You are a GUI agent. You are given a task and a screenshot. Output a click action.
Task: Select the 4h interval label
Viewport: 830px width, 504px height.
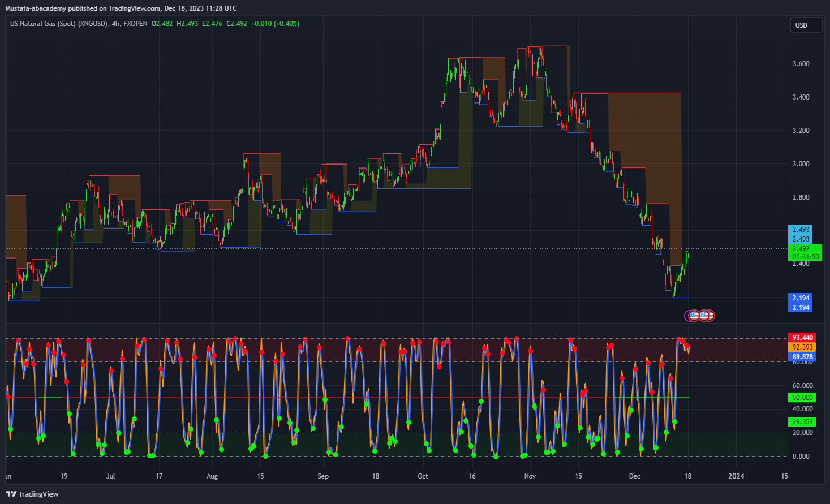click(115, 24)
